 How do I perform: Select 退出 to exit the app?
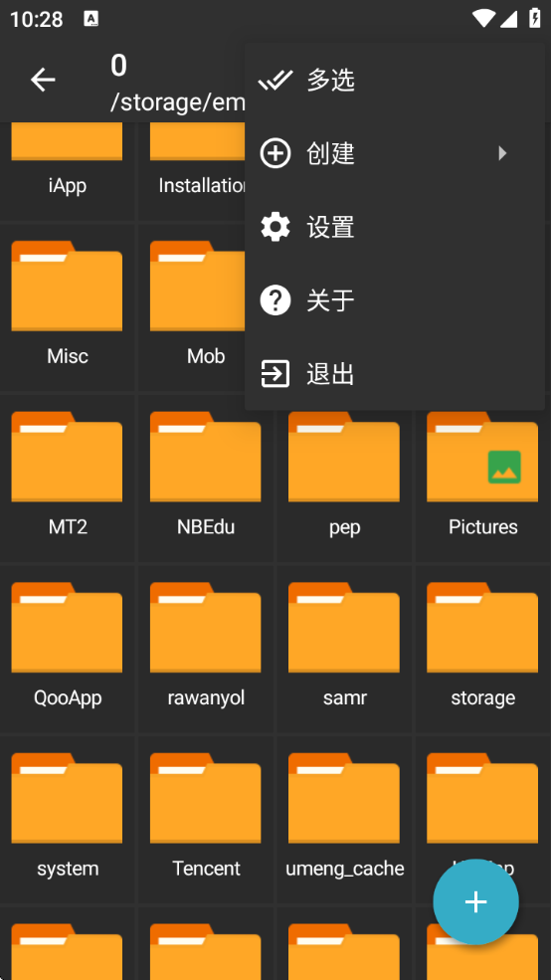click(x=395, y=374)
